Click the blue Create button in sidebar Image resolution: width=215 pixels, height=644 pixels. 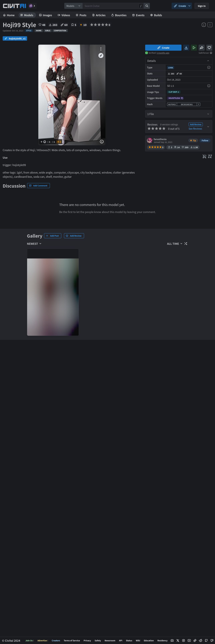(x=163, y=48)
